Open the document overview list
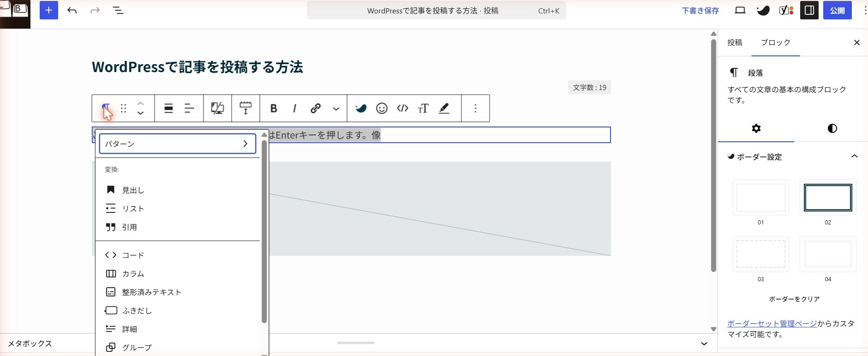The image size is (868, 356). [118, 10]
